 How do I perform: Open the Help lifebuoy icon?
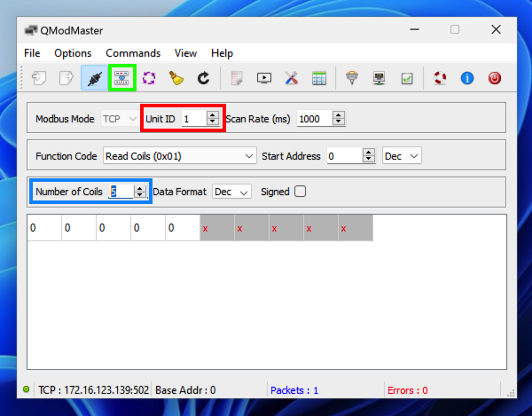(x=440, y=78)
